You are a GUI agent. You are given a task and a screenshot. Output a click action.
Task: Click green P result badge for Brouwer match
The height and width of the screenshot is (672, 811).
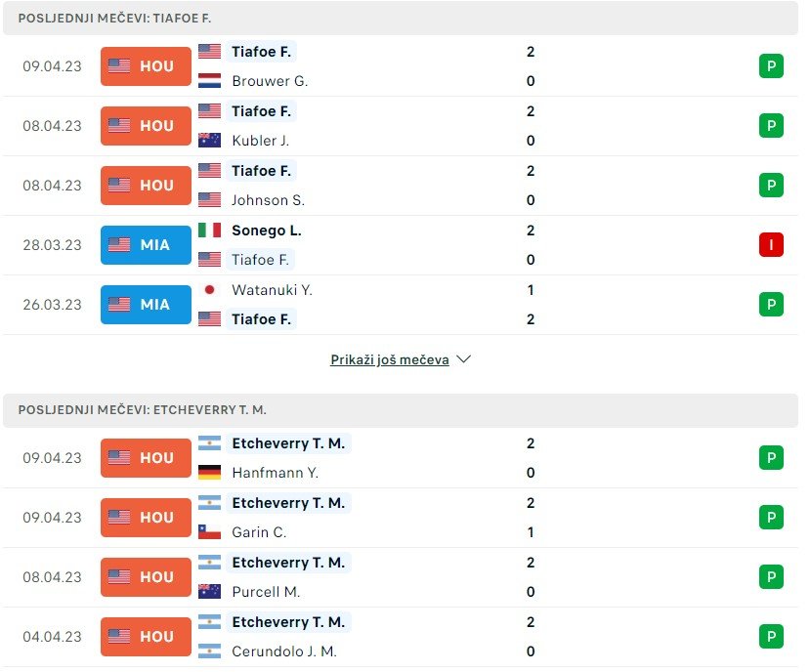click(x=771, y=66)
